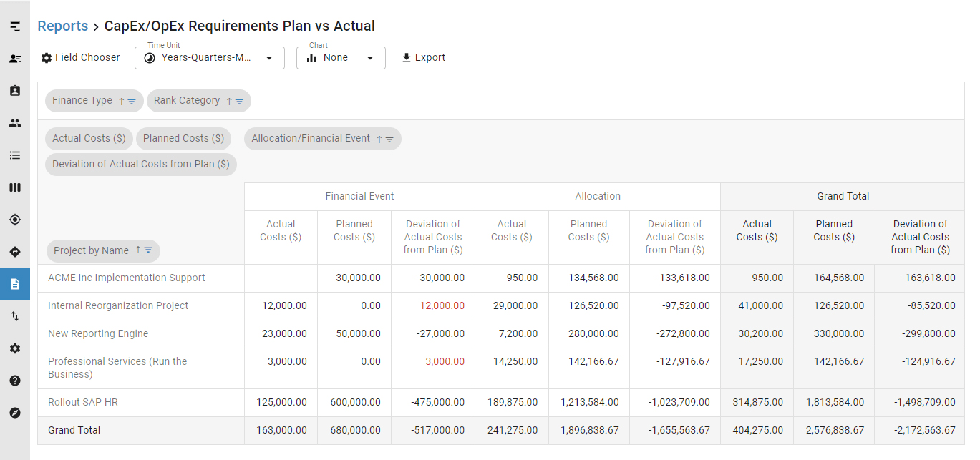Click the 1,213,584.00 planned costs cell
Image resolution: width=980 pixels, height=460 pixels.
click(x=589, y=403)
